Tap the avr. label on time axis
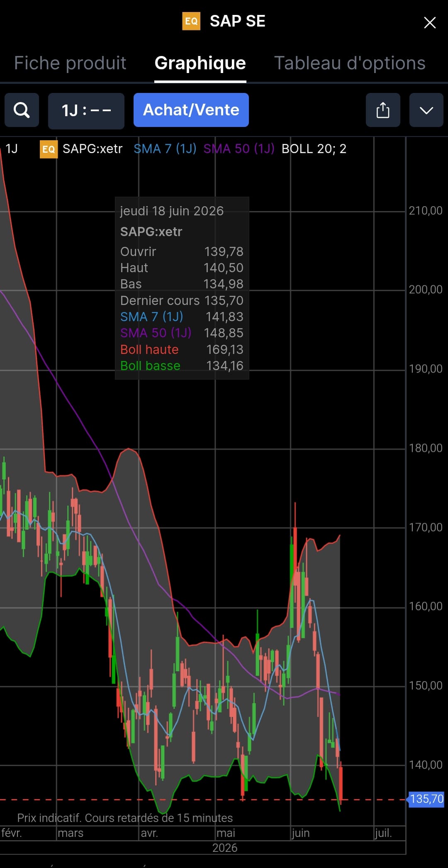The image size is (448, 868). (x=149, y=833)
